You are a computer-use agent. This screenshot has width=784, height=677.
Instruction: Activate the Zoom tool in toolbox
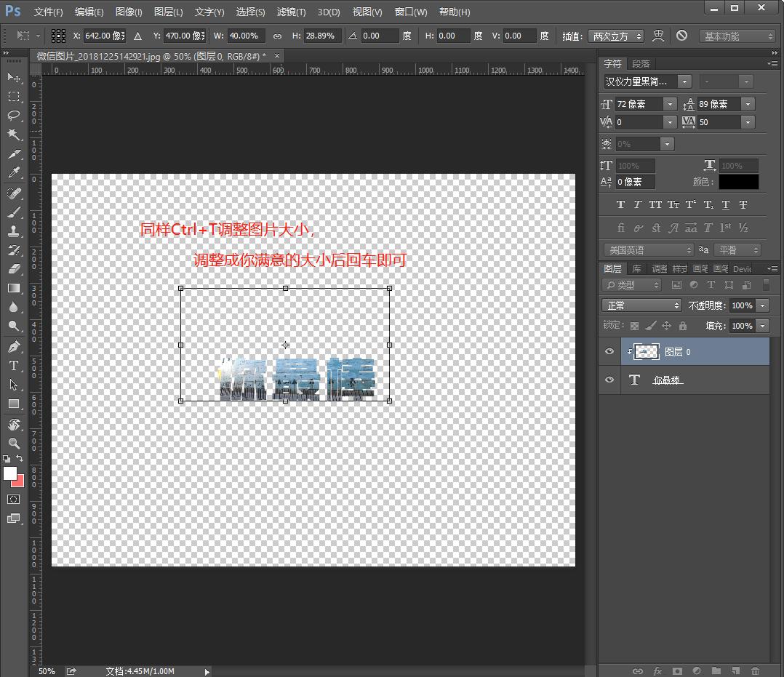pyautogui.click(x=14, y=443)
